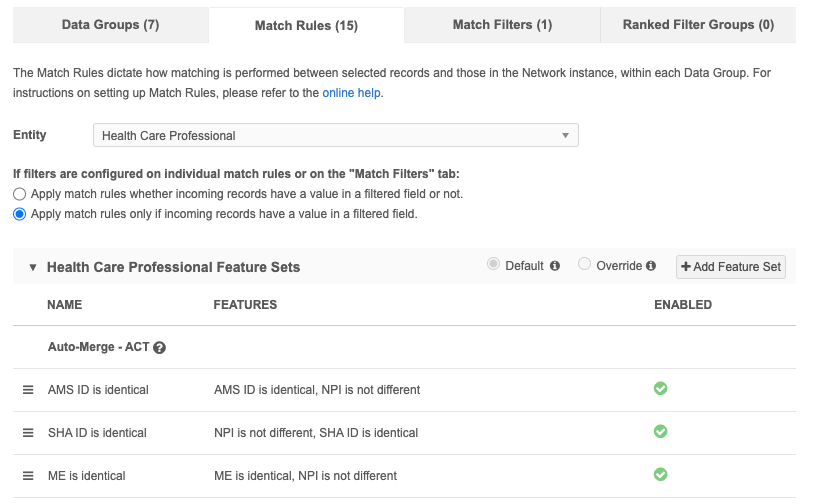Click Add Feature Set button
Viewport: 815px width, 504px height.
731,267
